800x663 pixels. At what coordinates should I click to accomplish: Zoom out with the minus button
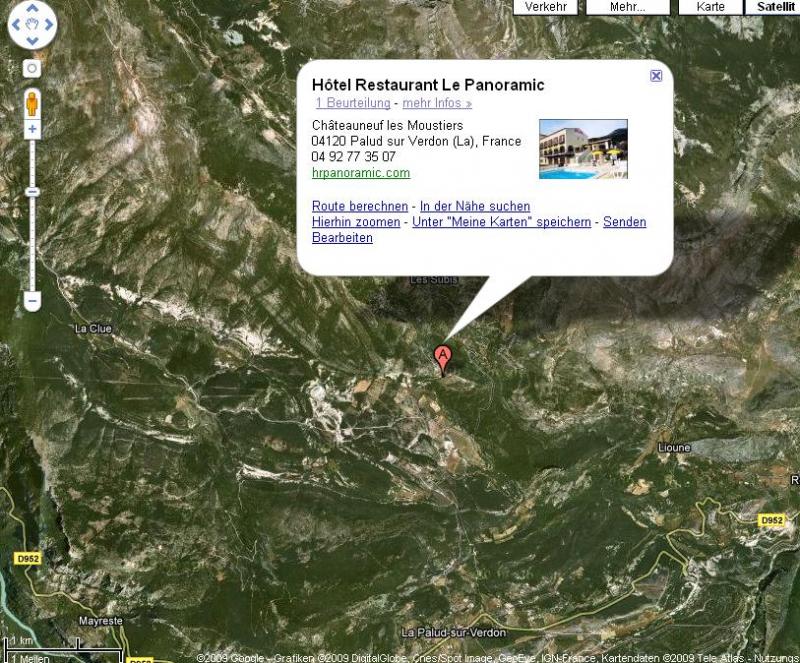tap(32, 302)
